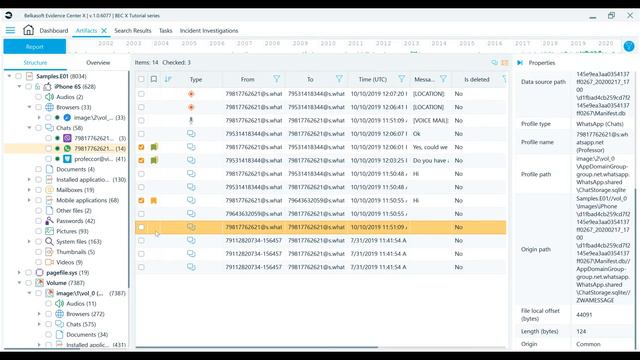The width and height of the screenshot is (640, 360).
Task: Click the horizontal scrollbar under table
Action: pyautogui.click(x=256, y=347)
